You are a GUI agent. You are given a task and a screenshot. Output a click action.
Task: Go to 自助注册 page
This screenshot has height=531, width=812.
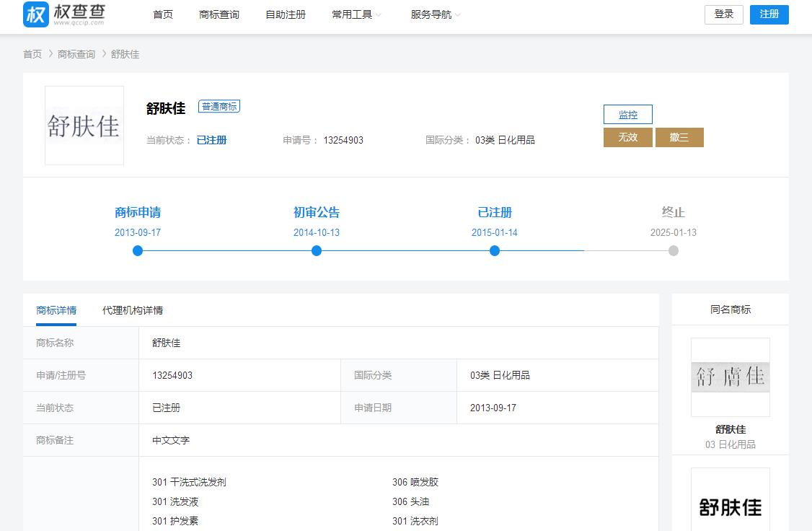pyautogui.click(x=286, y=14)
